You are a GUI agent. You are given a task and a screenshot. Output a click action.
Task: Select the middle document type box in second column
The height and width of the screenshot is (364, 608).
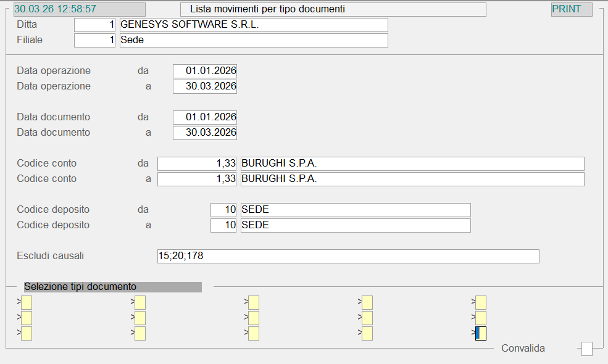click(140, 318)
